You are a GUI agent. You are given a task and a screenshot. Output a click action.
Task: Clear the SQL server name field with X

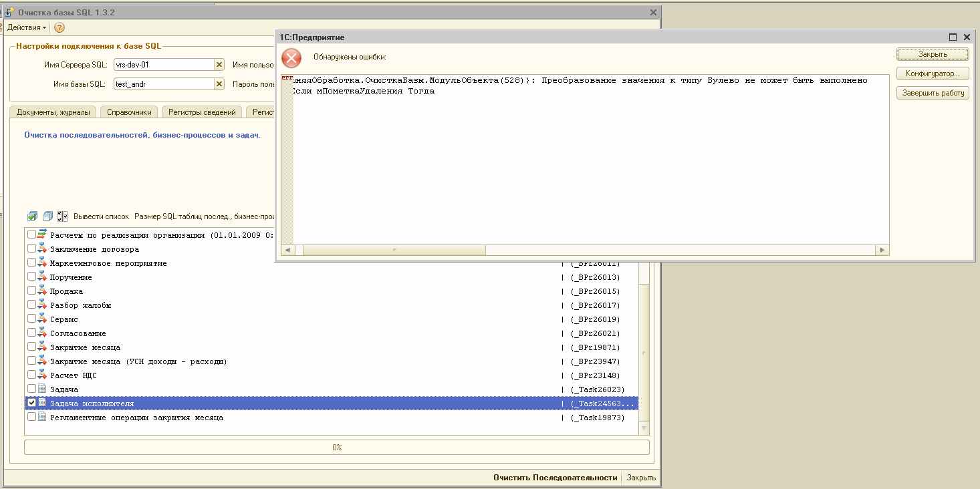point(219,65)
